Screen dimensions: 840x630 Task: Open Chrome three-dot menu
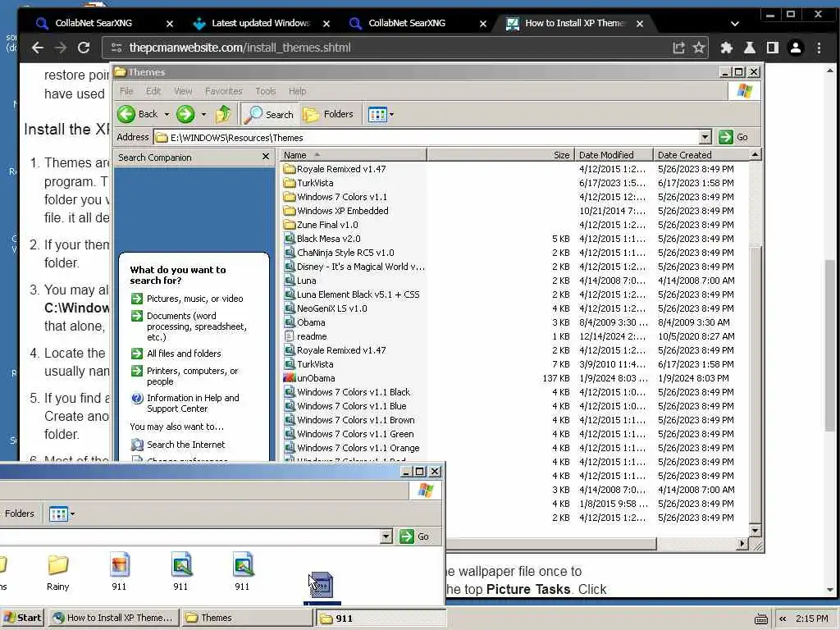[819, 48]
